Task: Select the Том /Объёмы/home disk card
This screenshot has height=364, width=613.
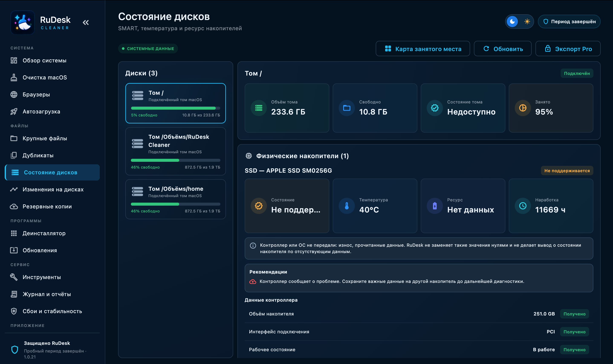Action: click(175, 199)
